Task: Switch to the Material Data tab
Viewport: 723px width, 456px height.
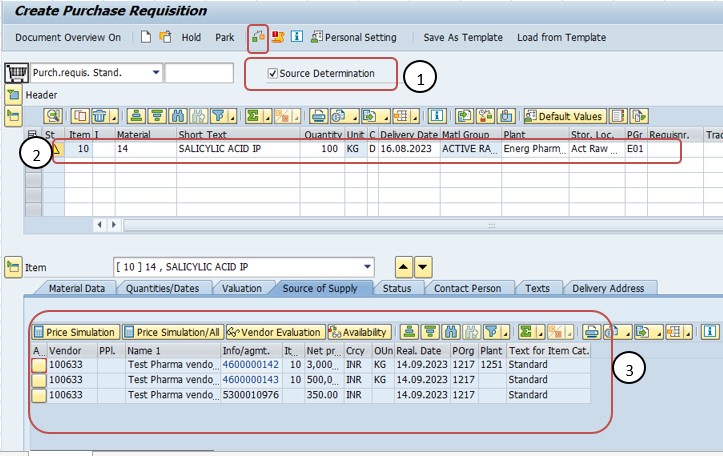Action: [x=77, y=288]
